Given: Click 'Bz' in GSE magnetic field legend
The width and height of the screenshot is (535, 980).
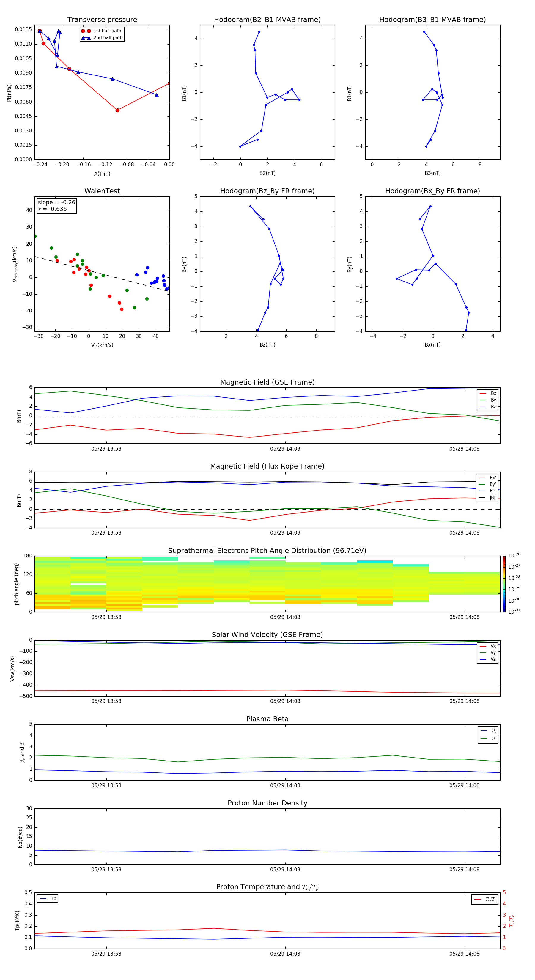Looking at the screenshot, I should click(x=488, y=407).
